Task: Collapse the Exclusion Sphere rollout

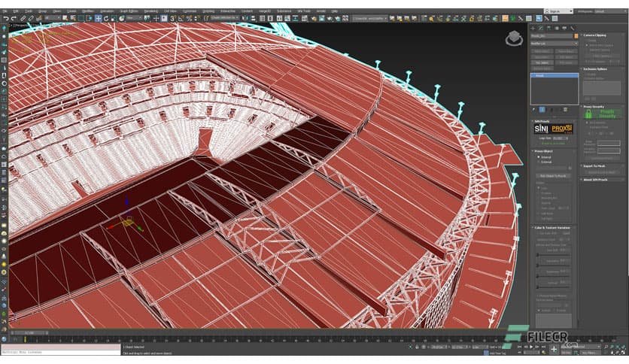Action: (x=595, y=69)
